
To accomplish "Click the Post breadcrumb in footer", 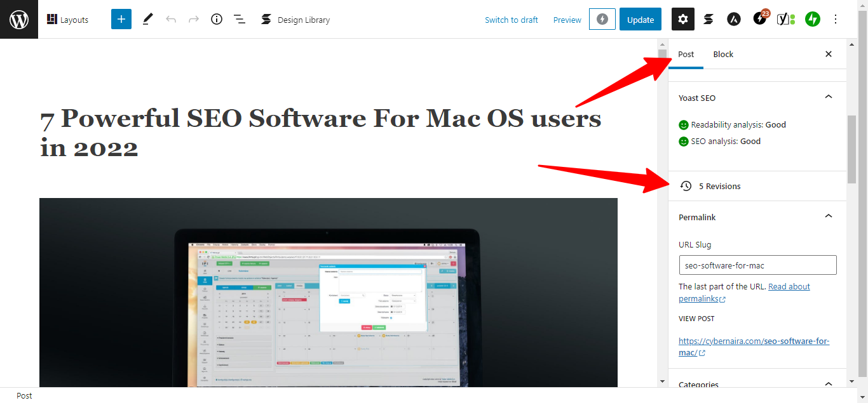I will tap(24, 395).
